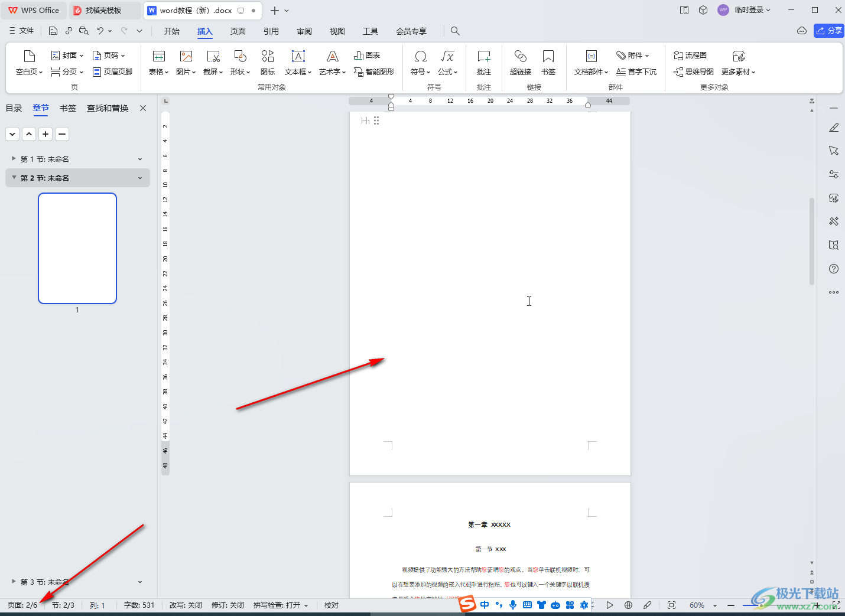Apply drop cap (首字下沉)
Screen dimensions: 845x616
[x=636, y=71]
